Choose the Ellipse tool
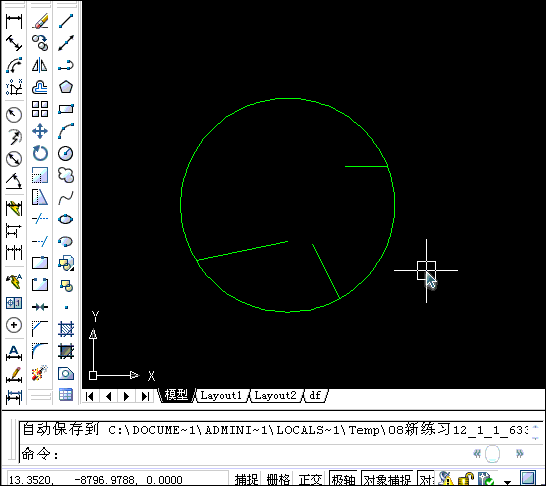The image size is (546, 486). pyautogui.click(x=65, y=219)
